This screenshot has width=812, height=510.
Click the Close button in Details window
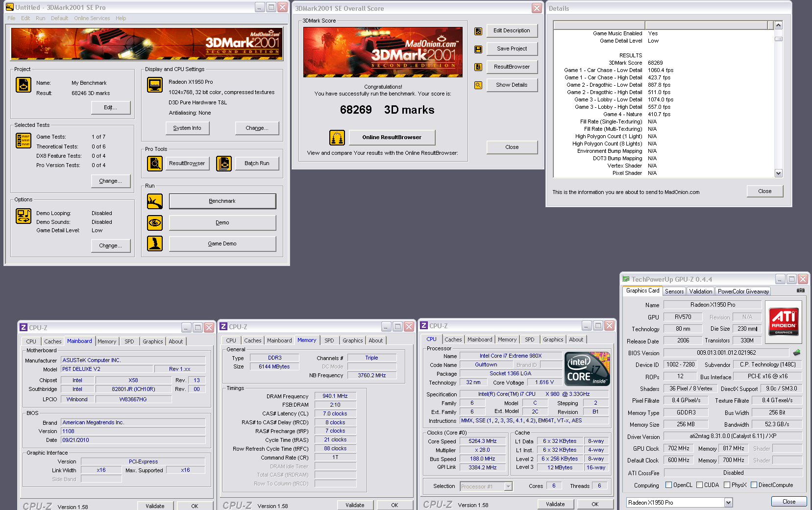765,191
